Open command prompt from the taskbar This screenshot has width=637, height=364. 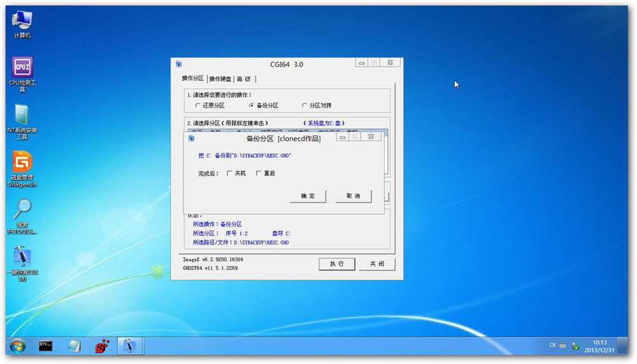point(45,346)
